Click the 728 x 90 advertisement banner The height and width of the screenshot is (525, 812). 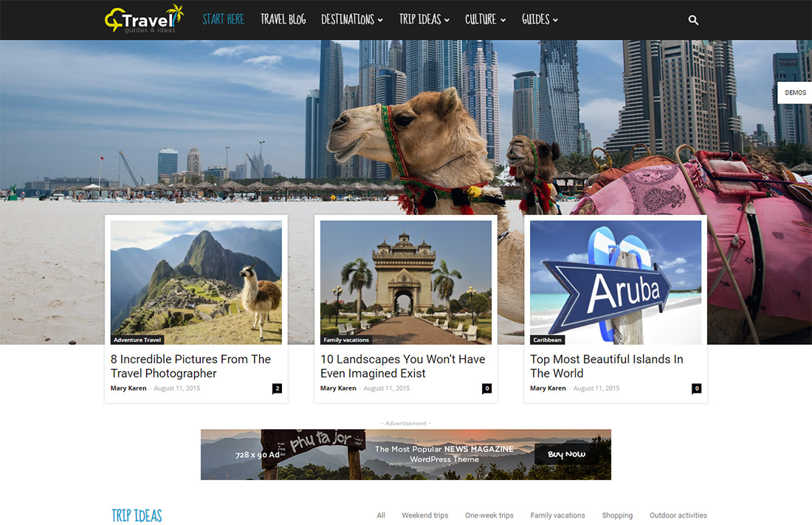point(406,455)
